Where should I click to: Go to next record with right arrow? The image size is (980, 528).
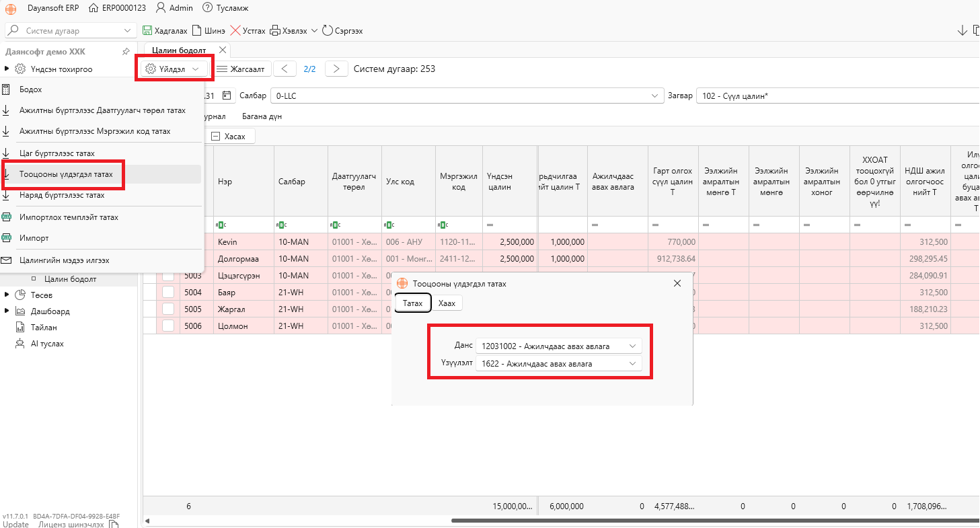pos(336,69)
